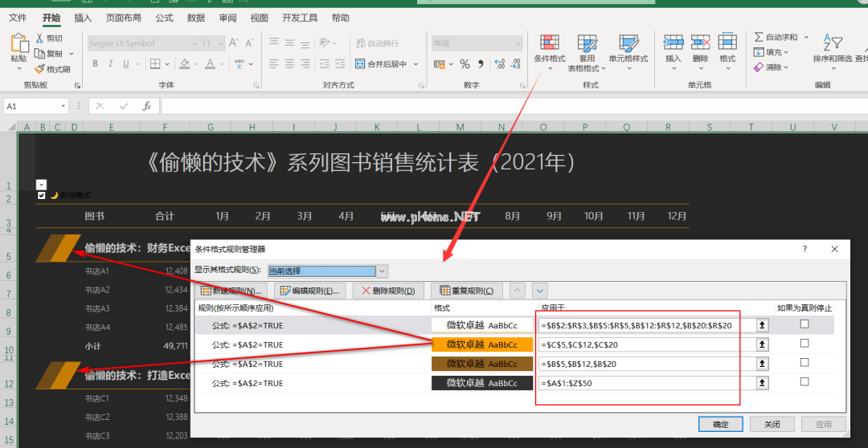Click Edit Rule (编辑规则) button
This screenshot has width=868, height=448.
pos(309,291)
